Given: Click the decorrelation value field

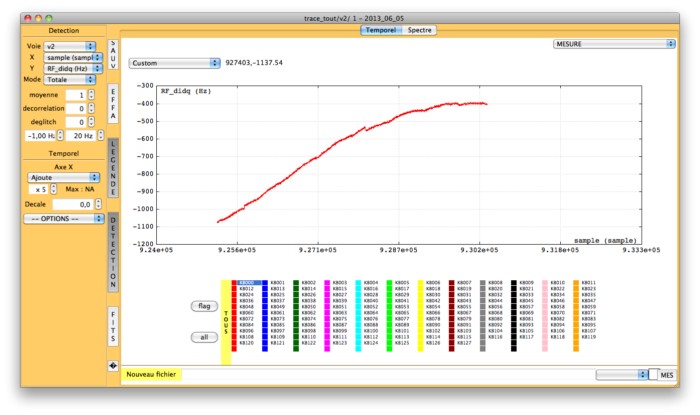Looking at the screenshot, I should point(76,108).
